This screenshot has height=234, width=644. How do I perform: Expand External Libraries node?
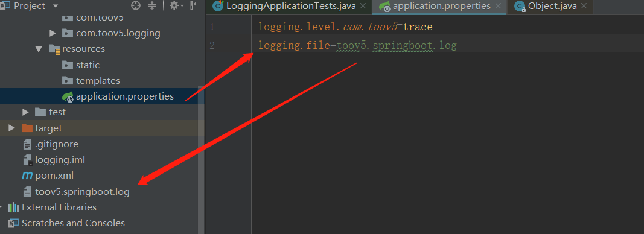[x=1, y=207]
